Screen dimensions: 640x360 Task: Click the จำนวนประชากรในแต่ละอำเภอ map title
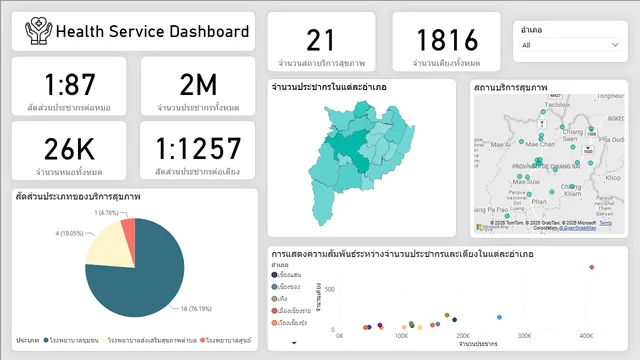pyautogui.click(x=329, y=87)
